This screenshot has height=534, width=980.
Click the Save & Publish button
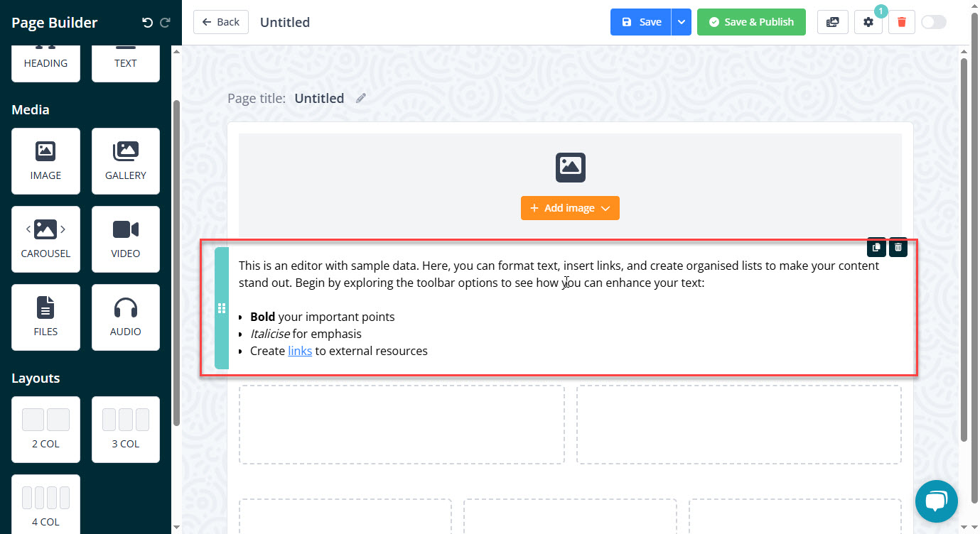pyautogui.click(x=750, y=22)
